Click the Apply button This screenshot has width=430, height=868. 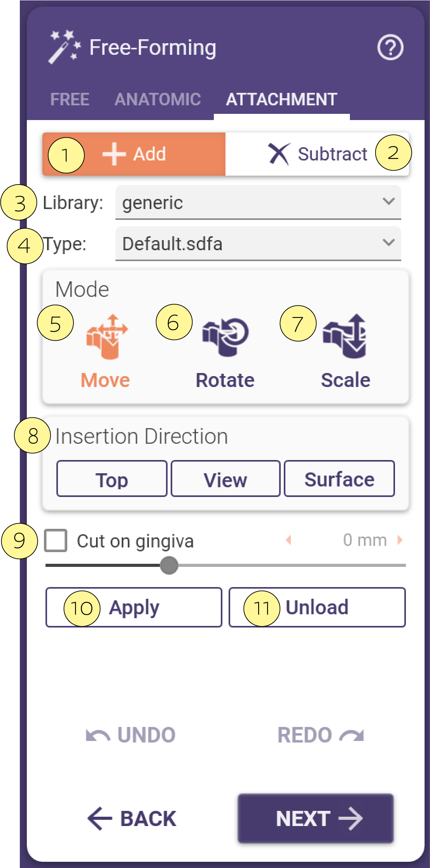click(134, 607)
